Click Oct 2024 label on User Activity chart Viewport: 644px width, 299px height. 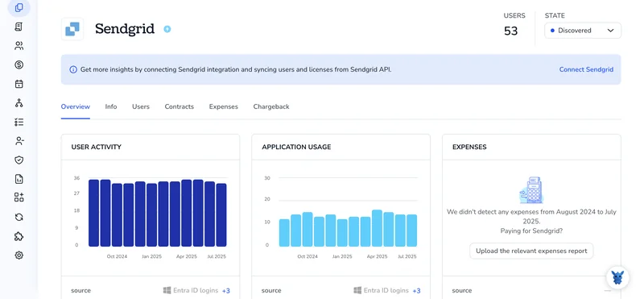[x=117, y=256]
